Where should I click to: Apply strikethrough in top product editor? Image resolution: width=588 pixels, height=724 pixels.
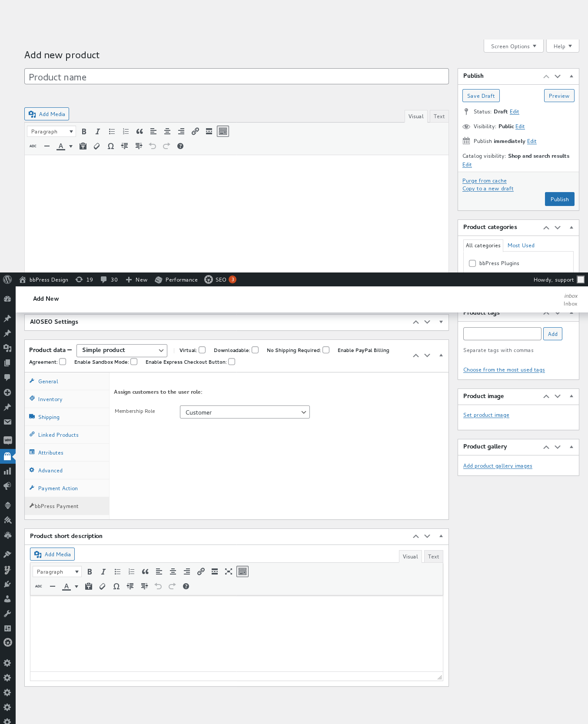33,146
